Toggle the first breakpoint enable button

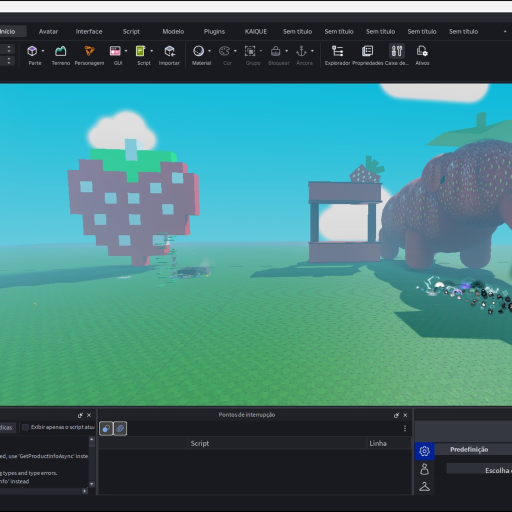coord(106,428)
